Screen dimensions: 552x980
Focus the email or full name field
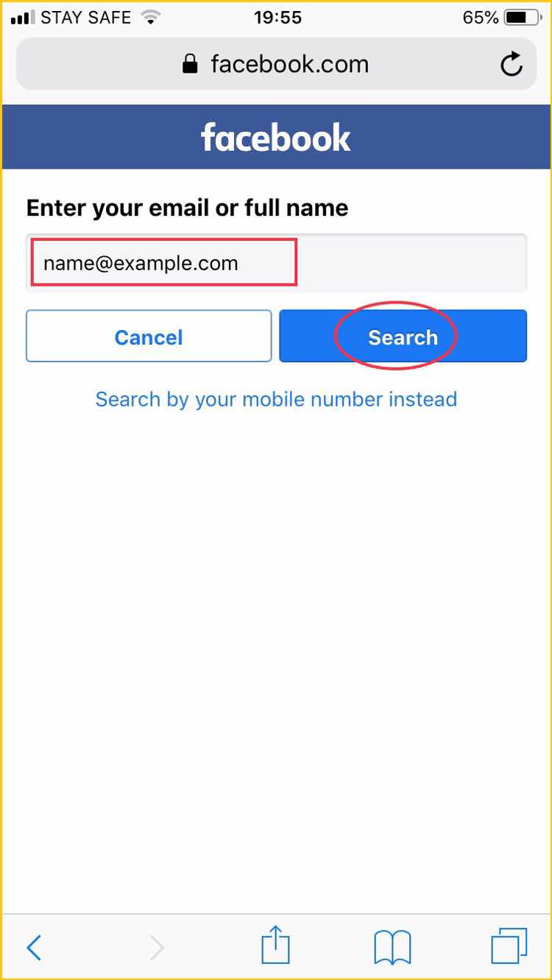(x=276, y=263)
